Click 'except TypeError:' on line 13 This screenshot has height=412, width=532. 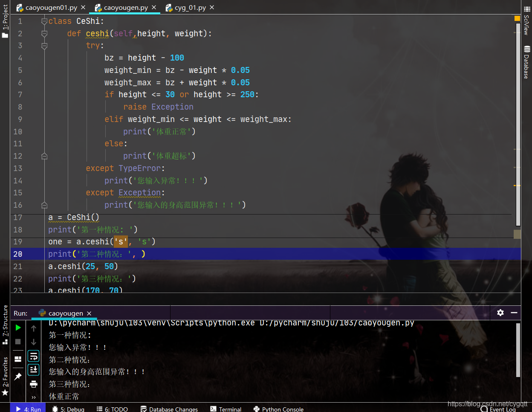pyautogui.click(x=125, y=168)
